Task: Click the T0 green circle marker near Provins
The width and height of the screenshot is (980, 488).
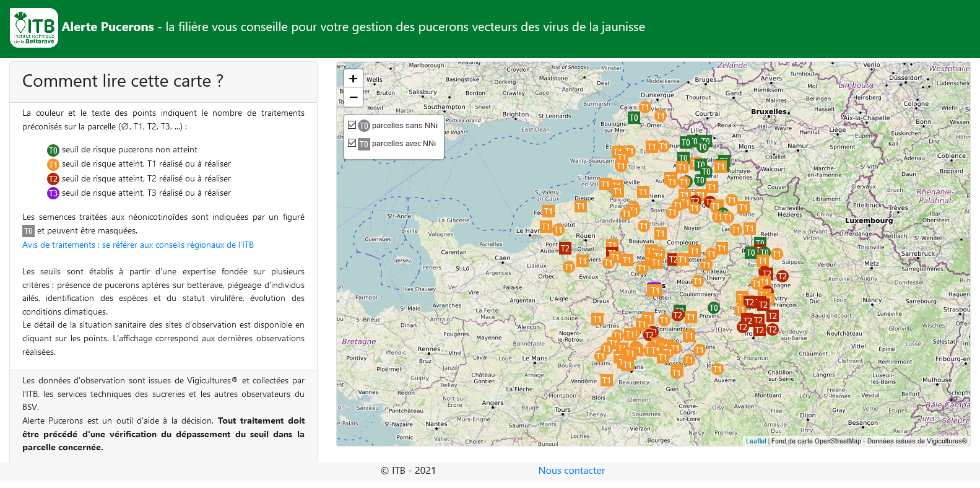Action: (713, 308)
